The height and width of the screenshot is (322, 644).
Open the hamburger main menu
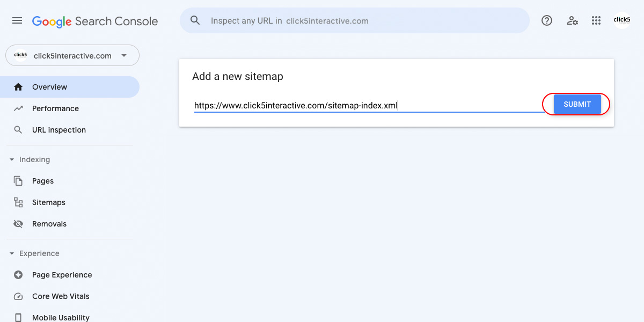(x=17, y=20)
